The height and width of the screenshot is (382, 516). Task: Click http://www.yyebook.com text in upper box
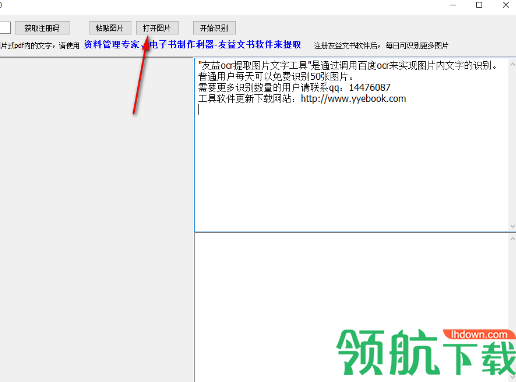tap(353, 99)
